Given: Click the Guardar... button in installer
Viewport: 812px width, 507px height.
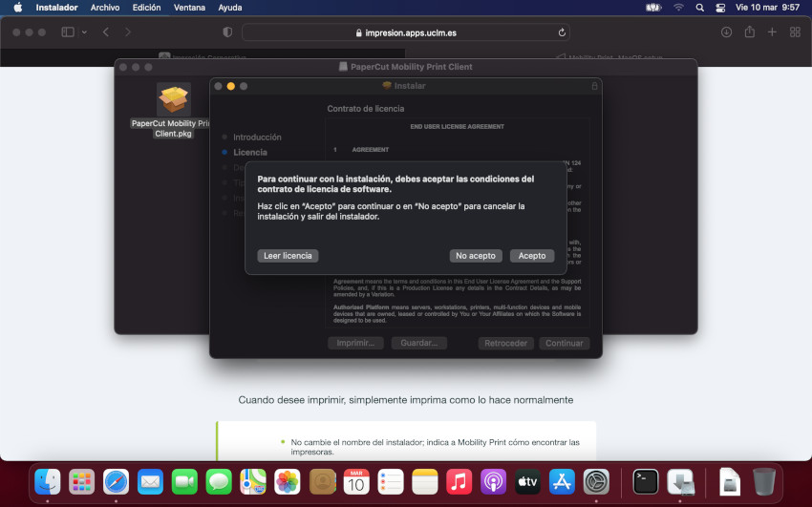Looking at the screenshot, I should point(419,343).
